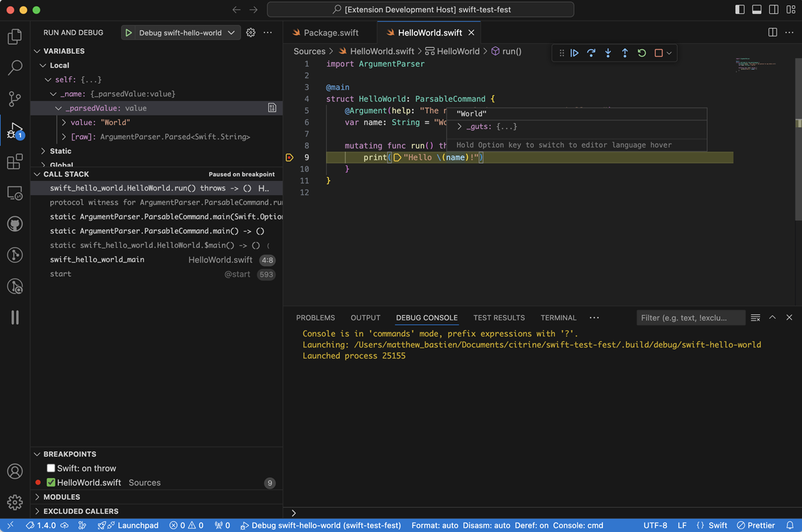Restart the debug session
This screenshot has width=802, height=532.
(641, 52)
